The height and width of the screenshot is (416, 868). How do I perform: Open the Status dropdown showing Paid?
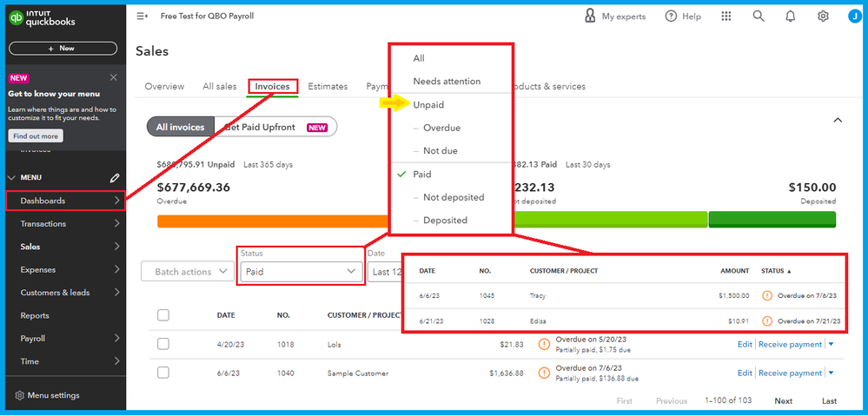(301, 272)
